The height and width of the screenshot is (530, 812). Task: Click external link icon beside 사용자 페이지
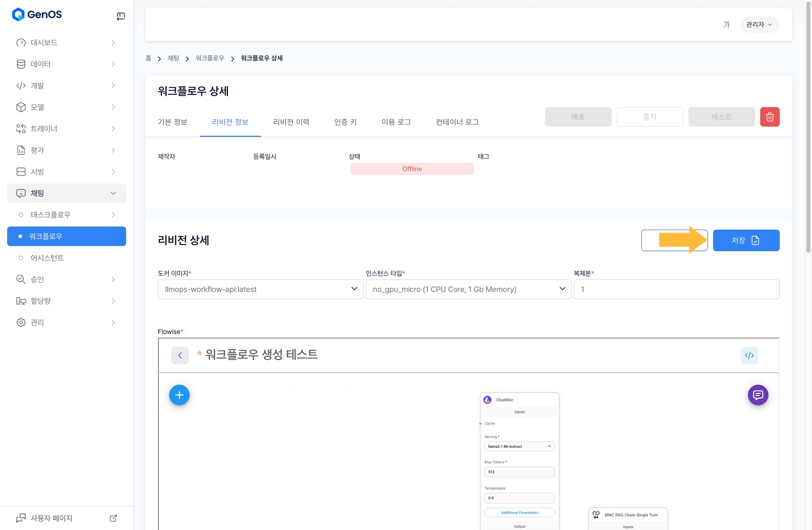click(113, 518)
